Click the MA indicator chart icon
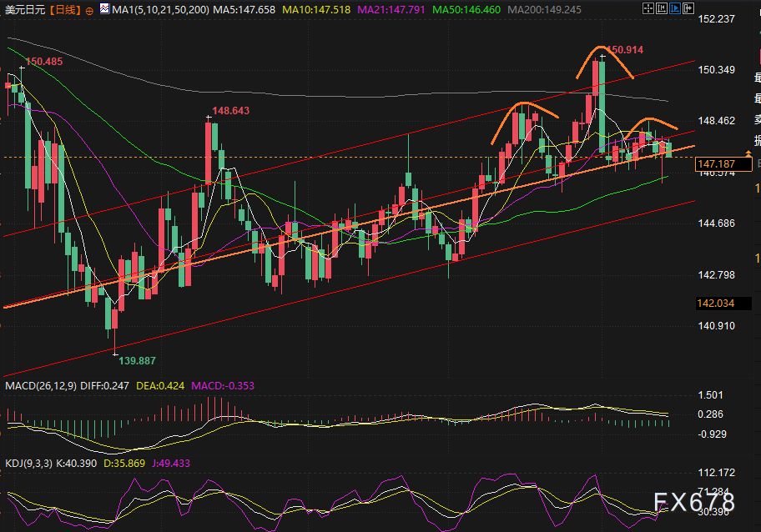 [x=103, y=10]
